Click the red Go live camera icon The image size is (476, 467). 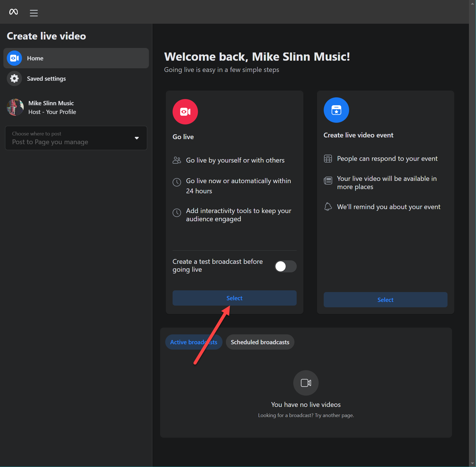tap(185, 112)
